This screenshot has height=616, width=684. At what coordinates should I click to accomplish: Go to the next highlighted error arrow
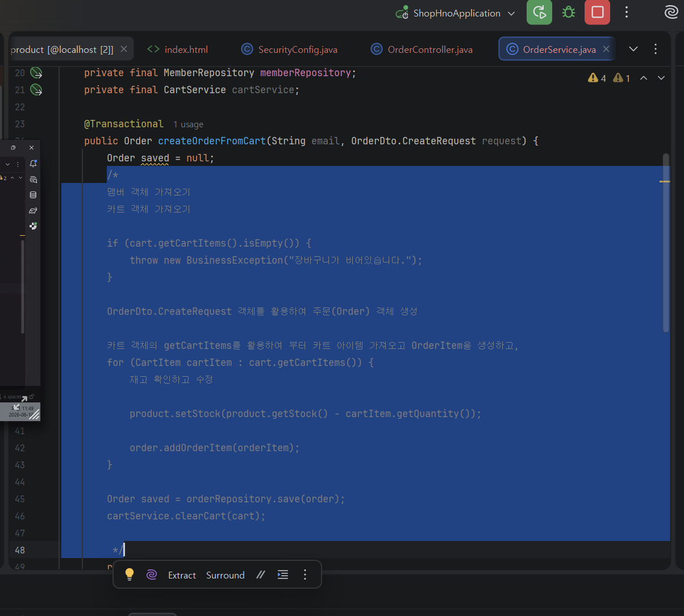click(x=661, y=78)
